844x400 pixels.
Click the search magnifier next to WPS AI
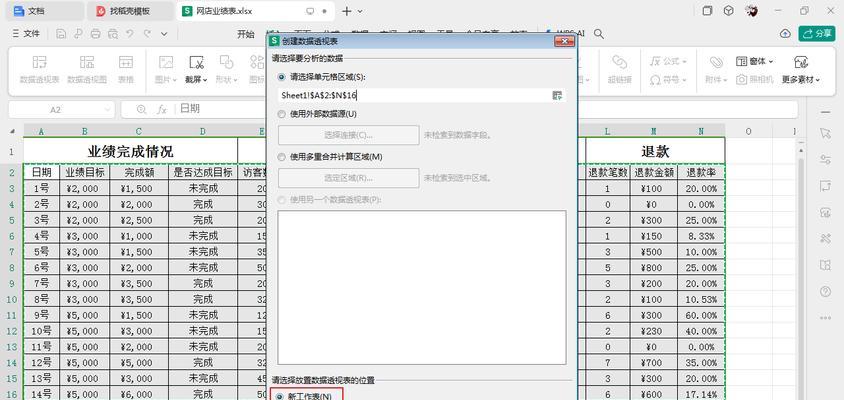(599, 34)
